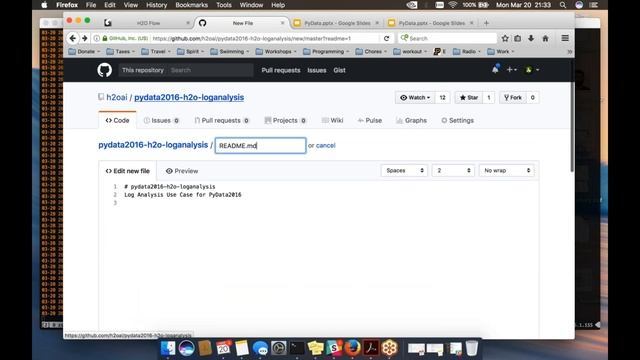This screenshot has height=360, width=640.
Task: Click the cancel link beside filename
Action: click(x=325, y=145)
